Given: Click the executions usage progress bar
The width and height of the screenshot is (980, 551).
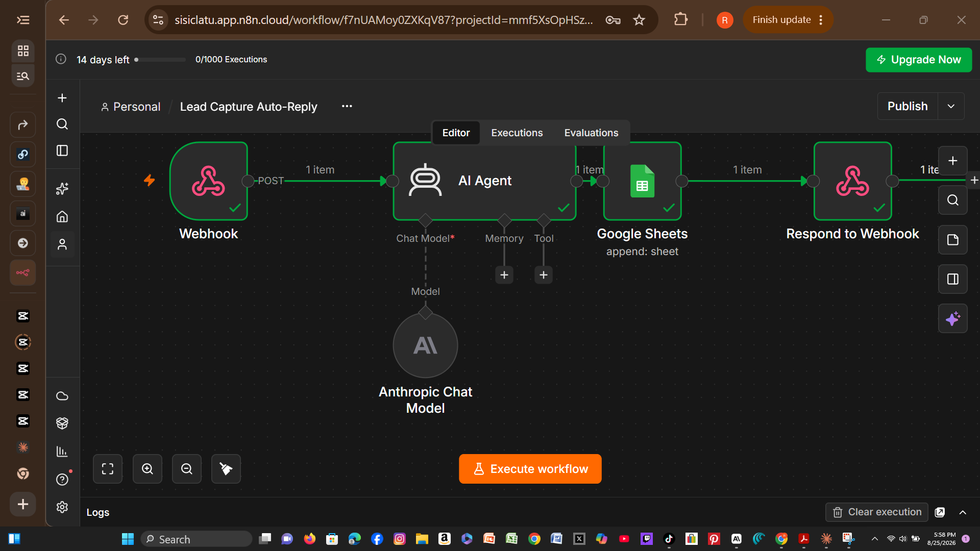Looking at the screenshot, I should click(160, 60).
